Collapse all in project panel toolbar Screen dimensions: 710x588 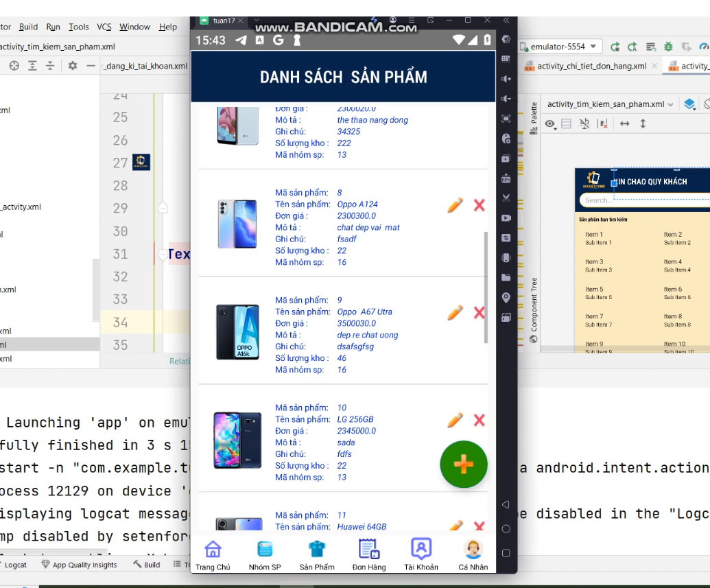[50, 66]
